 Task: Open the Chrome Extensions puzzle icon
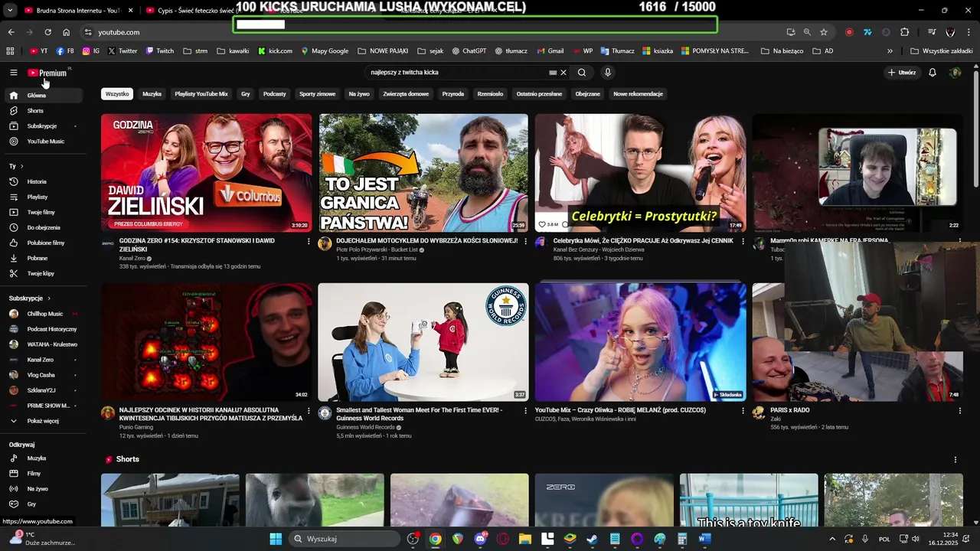905,32
